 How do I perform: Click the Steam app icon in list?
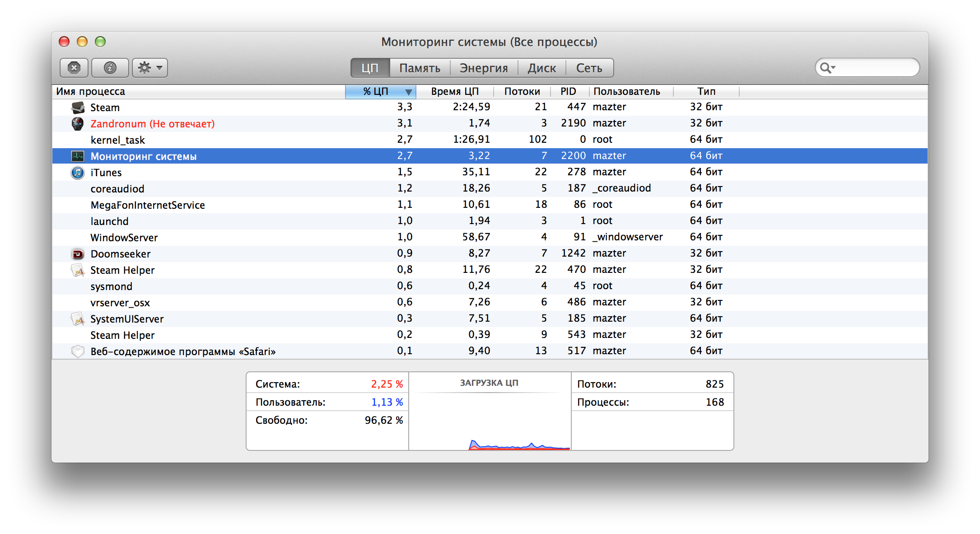(x=78, y=108)
